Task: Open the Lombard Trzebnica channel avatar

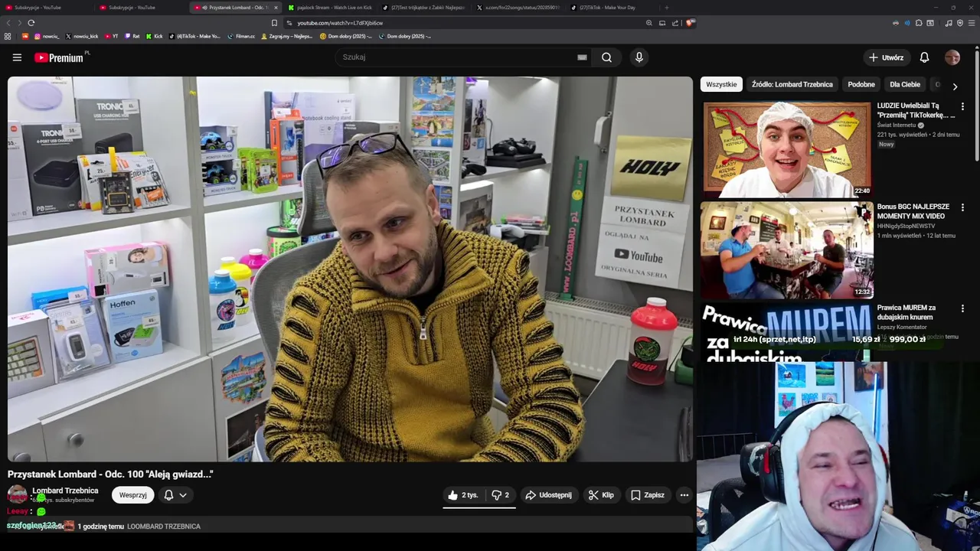Action: [17, 494]
